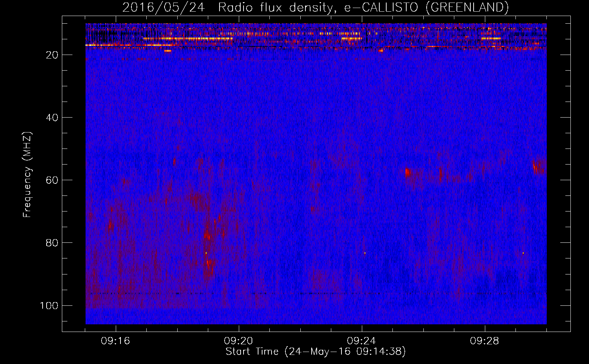
Task: Click the 100 MHz frequency tick label
Action: pyautogui.click(x=49, y=305)
